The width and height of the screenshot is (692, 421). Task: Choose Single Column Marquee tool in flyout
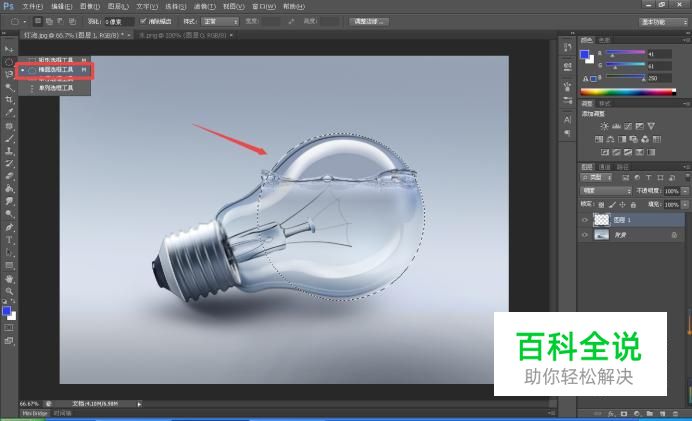[x=55, y=88]
